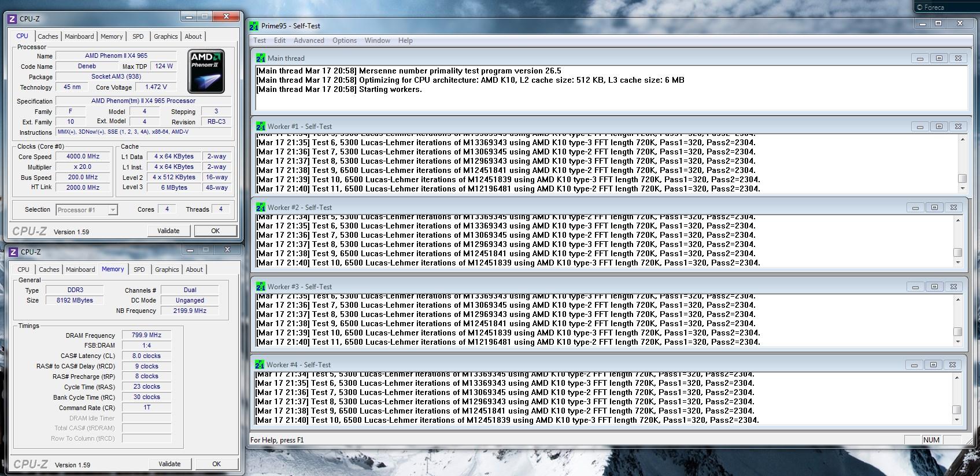Click the Core Voltage 1.472 V value
Viewport: 980px width, 476px height.
click(156, 87)
